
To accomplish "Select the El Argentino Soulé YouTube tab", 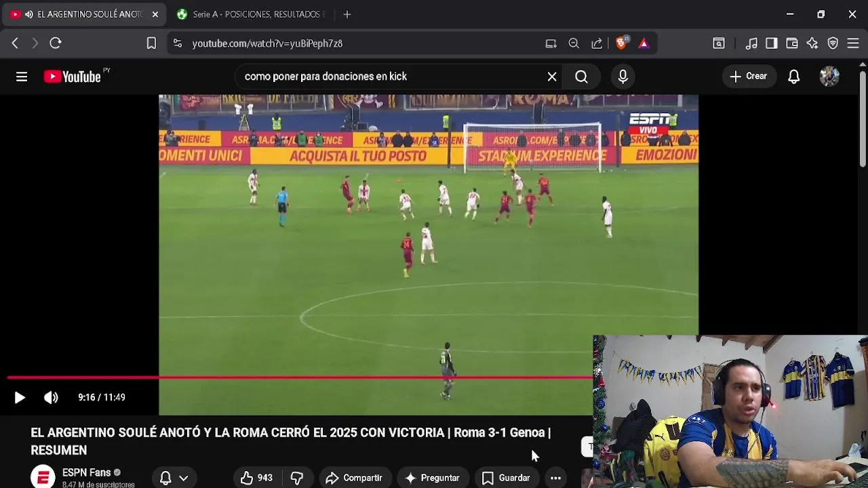I will pos(85,14).
